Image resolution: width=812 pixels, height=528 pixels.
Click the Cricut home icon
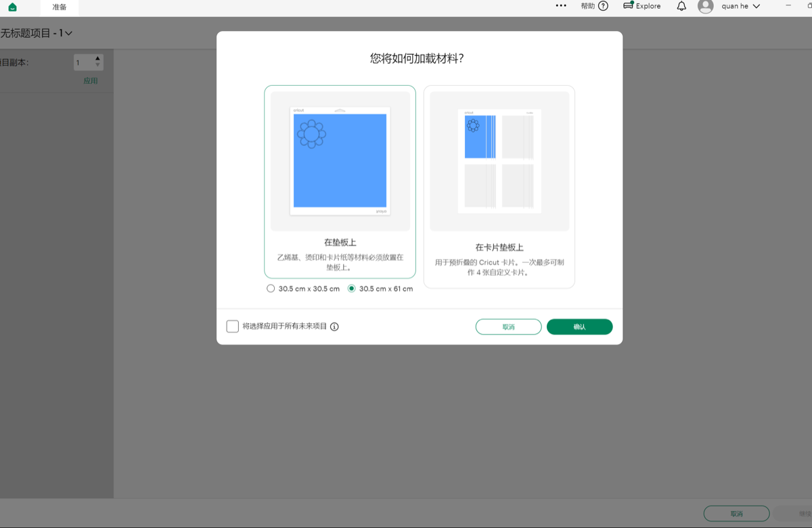pyautogui.click(x=12, y=7)
